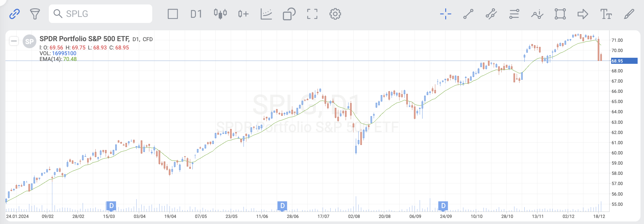Click the 63.00 price axis label
This screenshot has width=644, height=224.
(617, 122)
